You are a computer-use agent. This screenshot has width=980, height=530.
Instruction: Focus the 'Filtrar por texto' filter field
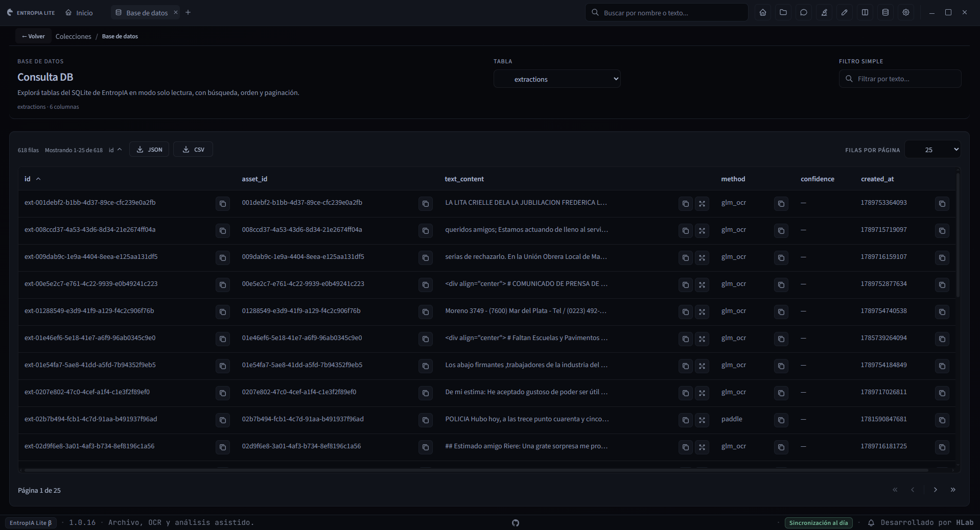pyautogui.click(x=900, y=79)
